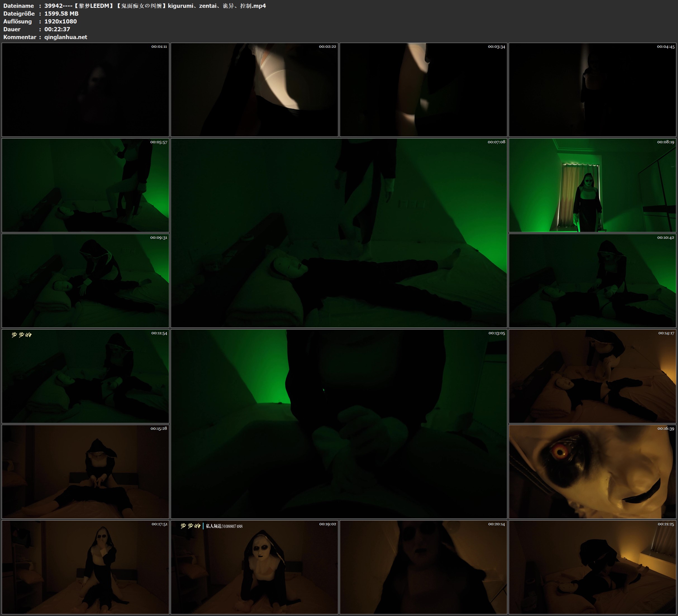Click the amber-lit thumbnail at 00:14:17
Image resolution: width=678 pixels, height=616 pixels.
point(592,376)
